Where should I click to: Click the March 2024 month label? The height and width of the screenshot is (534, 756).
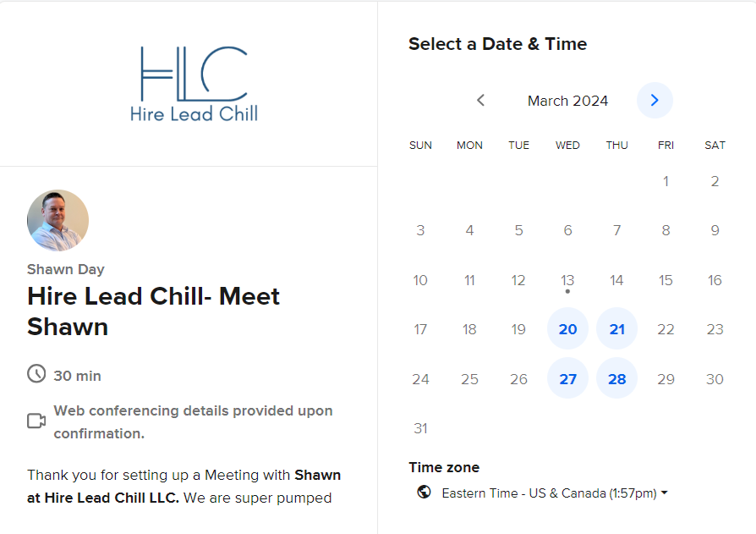click(x=567, y=101)
